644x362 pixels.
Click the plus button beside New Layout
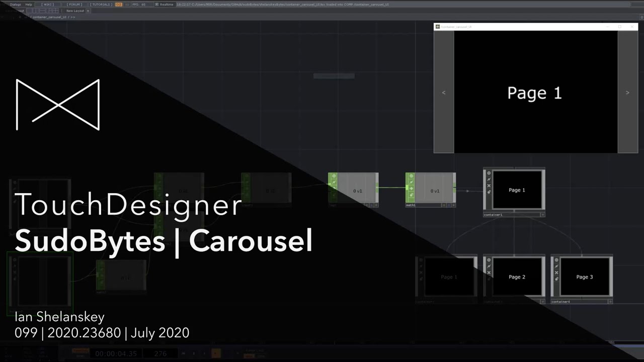(89, 11)
